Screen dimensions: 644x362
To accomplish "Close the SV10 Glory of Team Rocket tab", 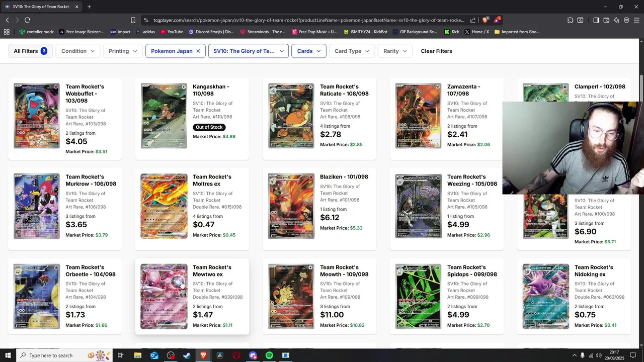I will coord(76,7).
